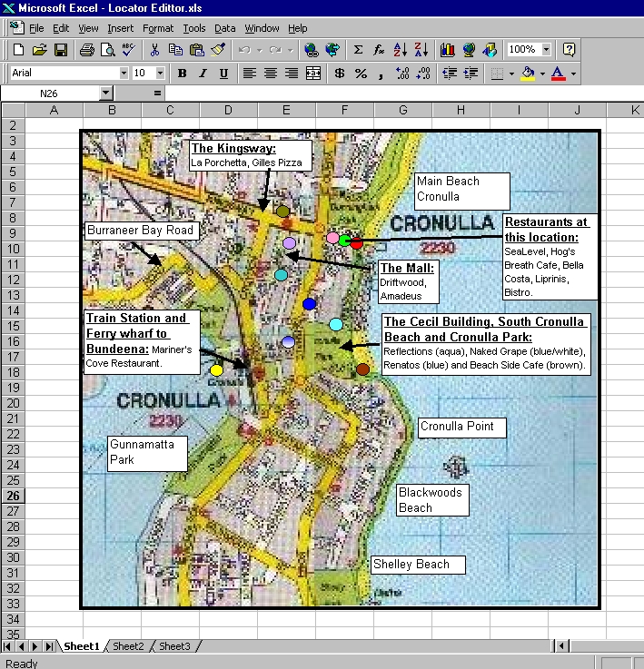Open the Undo history dropdown arrow
Screen dimensions: 644x669
tap(259, 50)
